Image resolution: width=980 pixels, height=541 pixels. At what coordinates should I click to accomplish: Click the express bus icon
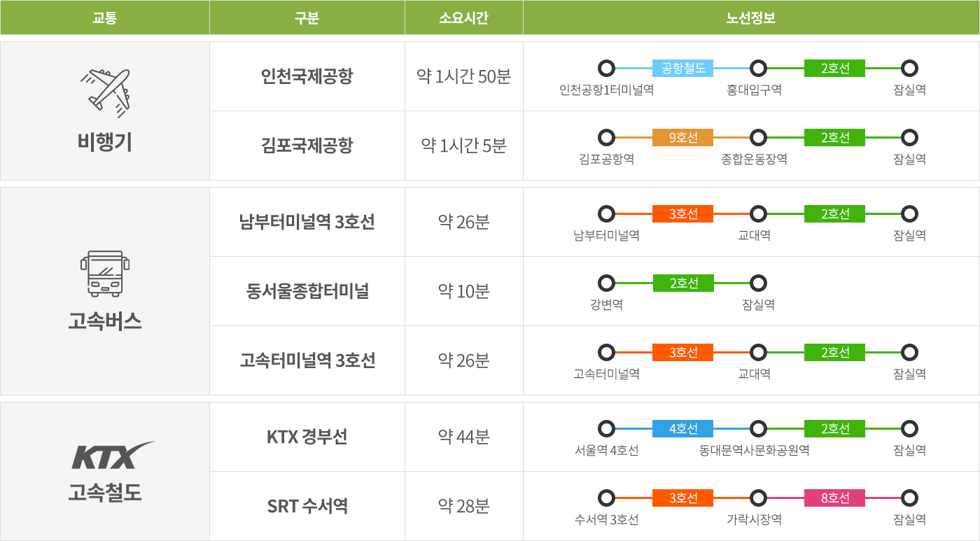click(105, 274)
